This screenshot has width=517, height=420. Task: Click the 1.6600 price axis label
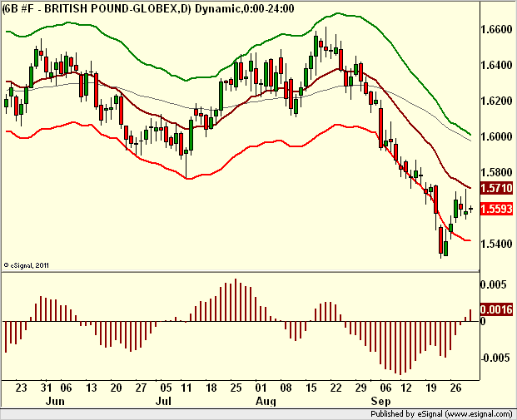[496, 30]
